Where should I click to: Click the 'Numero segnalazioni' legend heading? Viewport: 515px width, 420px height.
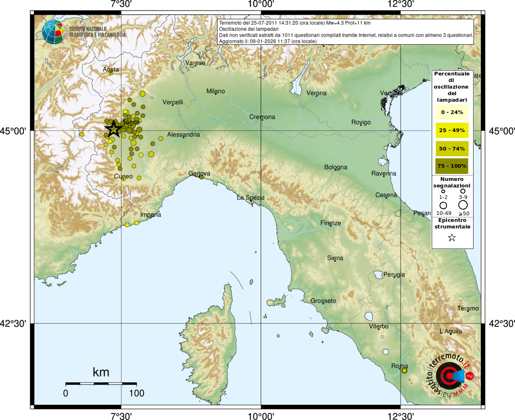click(452, 183)
